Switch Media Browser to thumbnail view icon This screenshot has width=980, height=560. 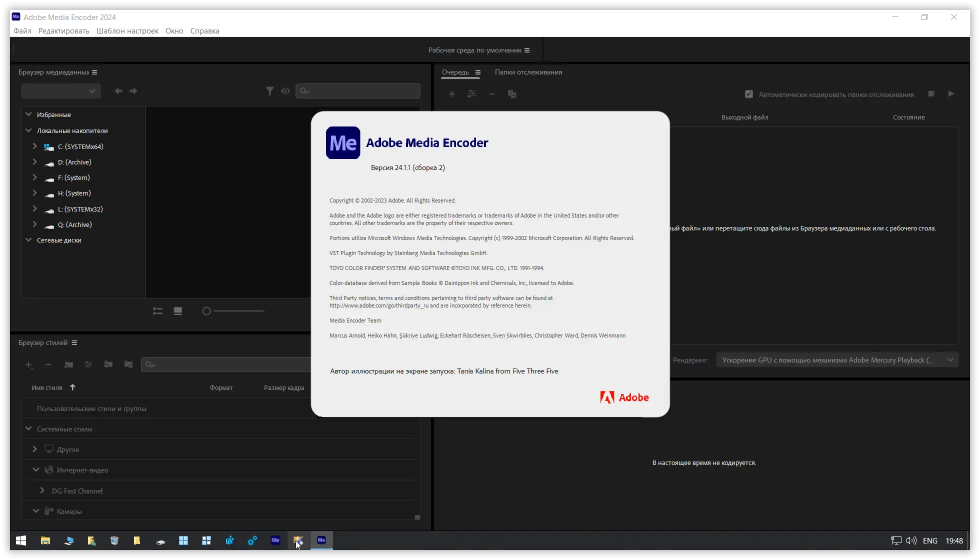[177, 311]
